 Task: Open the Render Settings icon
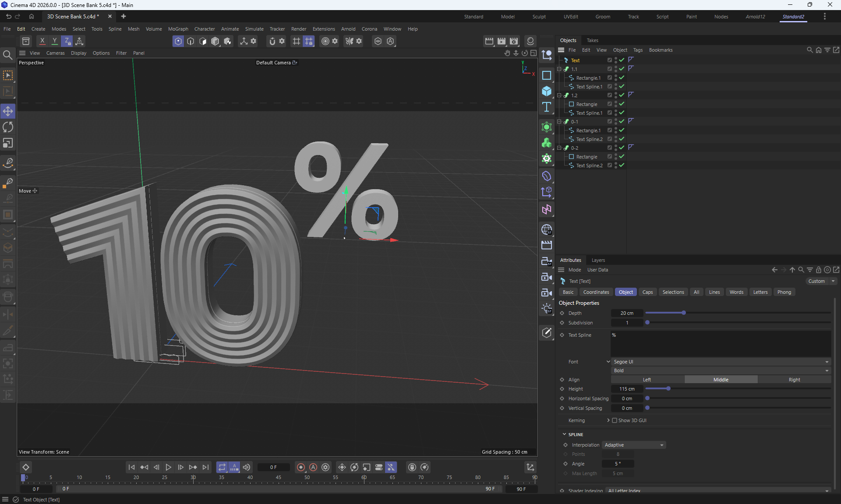514,41
